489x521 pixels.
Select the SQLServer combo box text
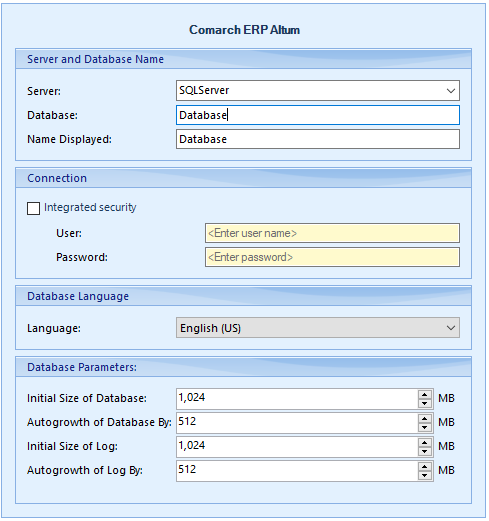coord(204,90)
